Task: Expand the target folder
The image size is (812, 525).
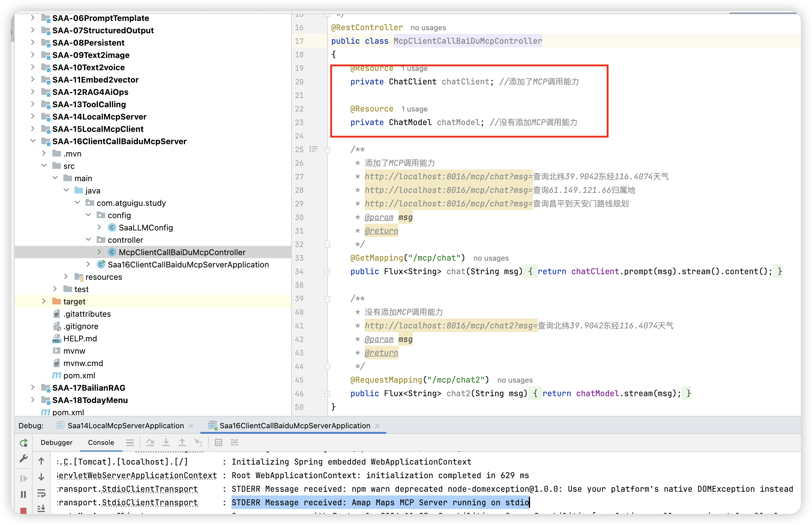Action: point(44,301)
